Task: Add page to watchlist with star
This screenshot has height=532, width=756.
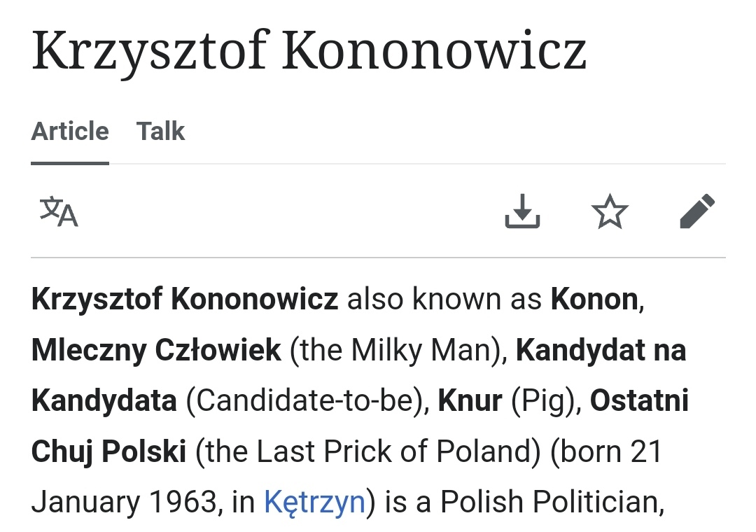Action: pyautogui.click(x=610, y=211)
